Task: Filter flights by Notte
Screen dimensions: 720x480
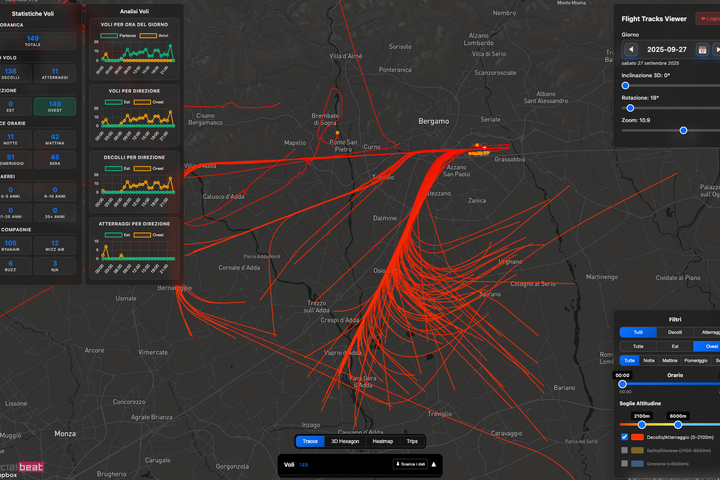Action: coord(649,361)
